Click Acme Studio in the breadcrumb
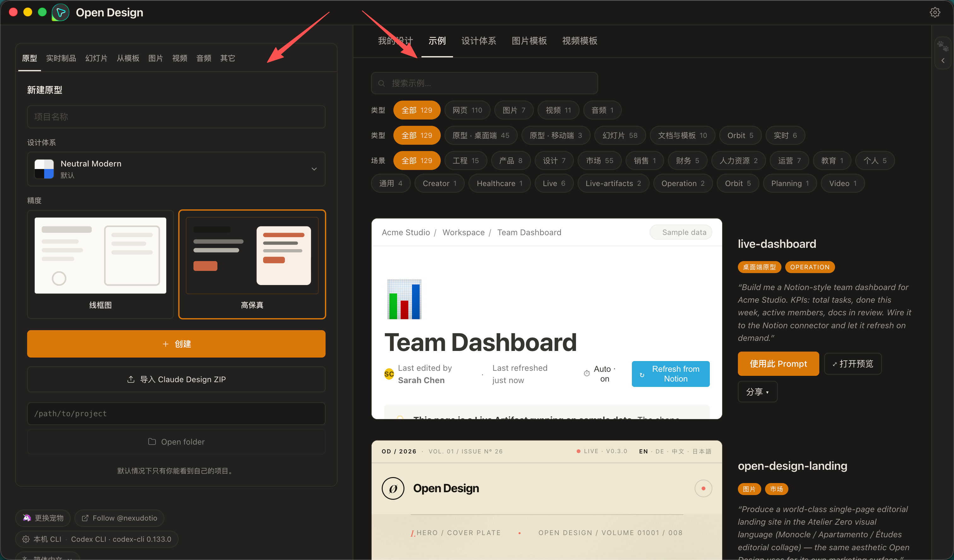This screenshot has height=560, width=954. coord(406,232)
